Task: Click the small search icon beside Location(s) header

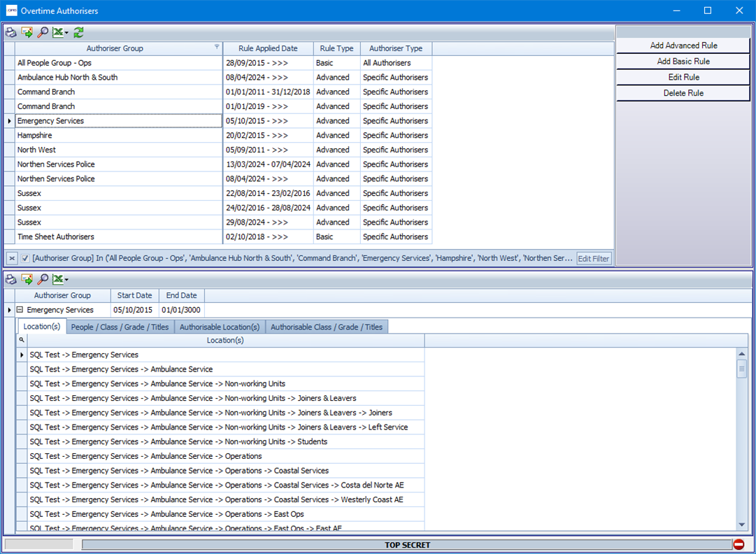Action: (x=22, y=340)
